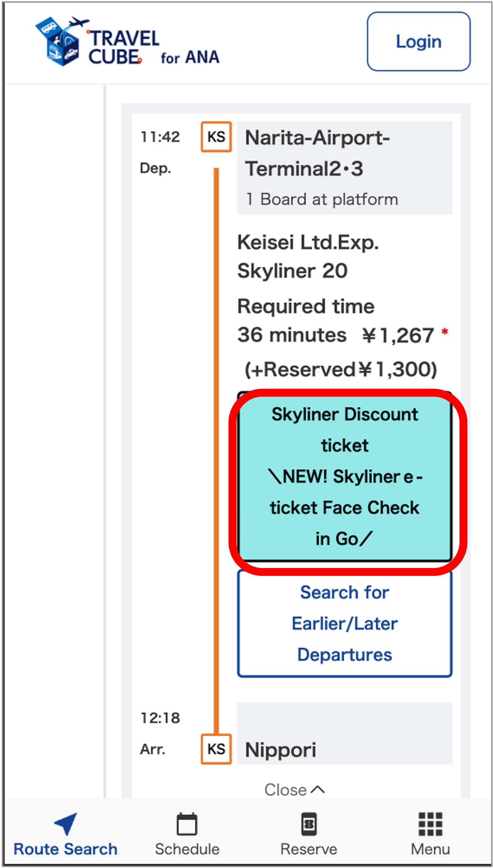The width and height of the screenshot is (493, 868).
Task: Tap the Route Search arrow icon
Action: (66, 823)
